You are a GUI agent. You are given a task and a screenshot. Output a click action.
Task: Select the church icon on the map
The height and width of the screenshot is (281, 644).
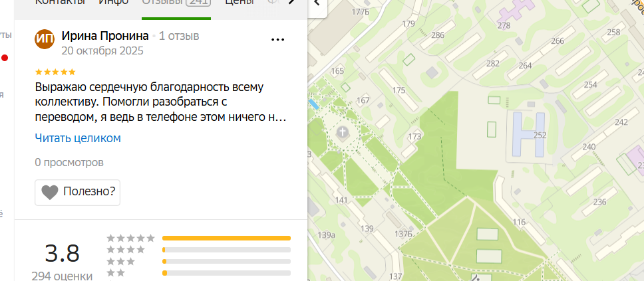coord(342,132)
